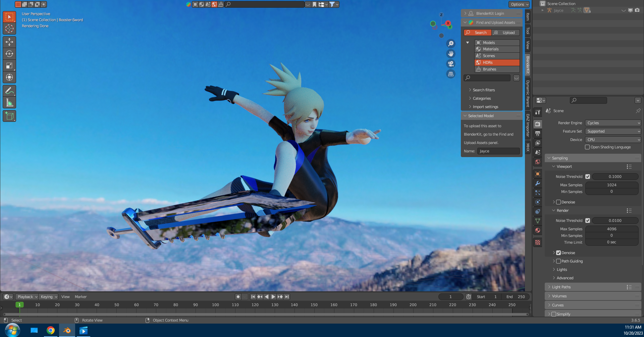Click the pan hand gizmo icon

click(451, 54)
